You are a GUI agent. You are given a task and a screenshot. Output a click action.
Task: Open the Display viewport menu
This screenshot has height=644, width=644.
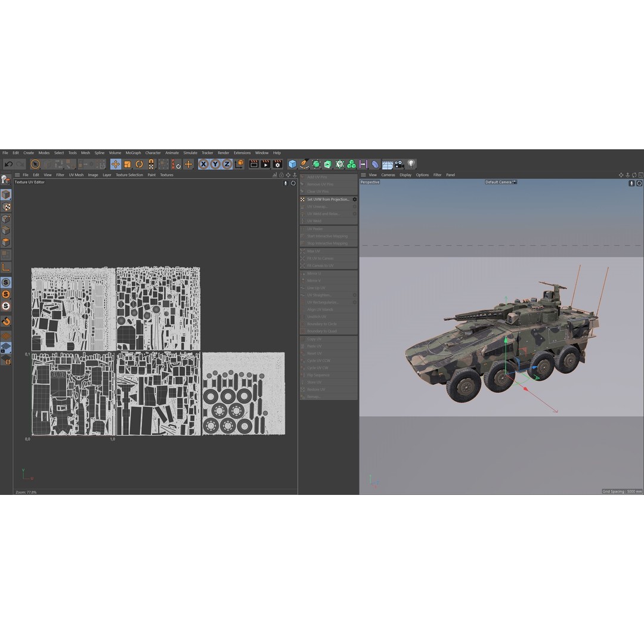click(405, 175)
